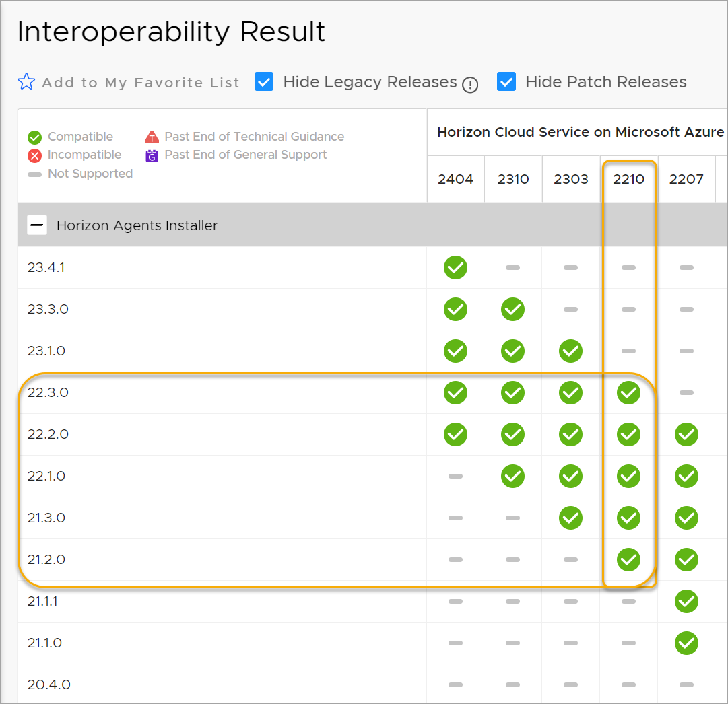
Task: Click compatible check for 22.1.0 under 2310
Action: point(513,476)
